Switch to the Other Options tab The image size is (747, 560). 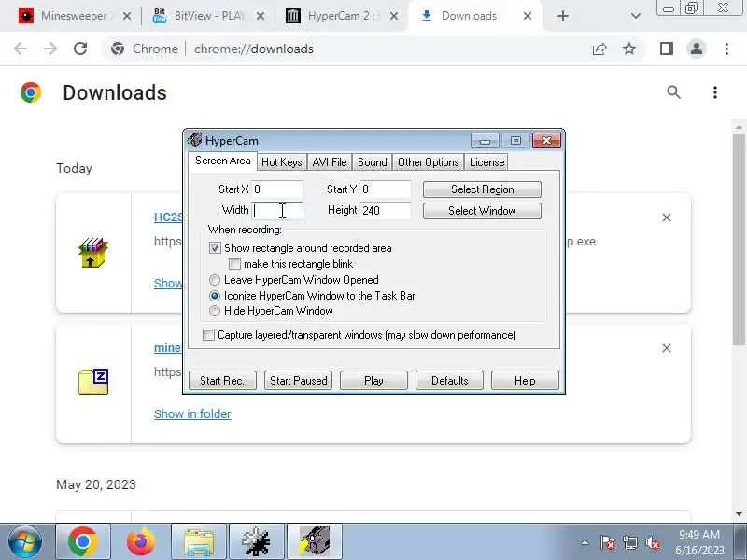click(428, 162)
